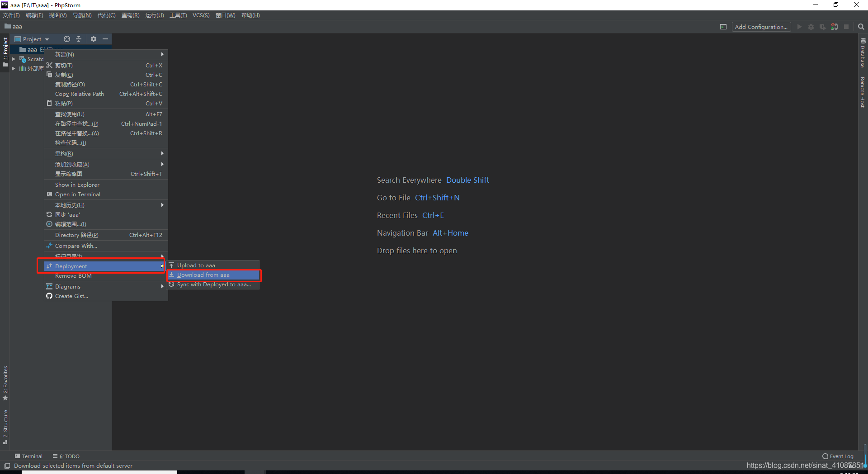Toggle tool window bars icon in status bar

point(7,466)
